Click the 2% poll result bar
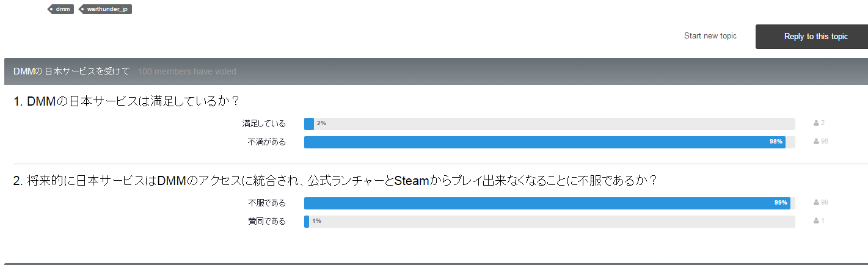 click(x=550, y=124)
